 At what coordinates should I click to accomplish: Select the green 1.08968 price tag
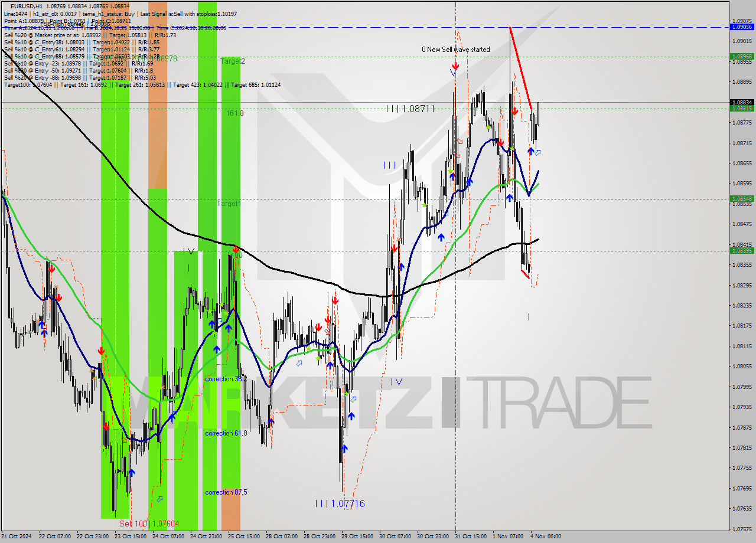[742, 57]
